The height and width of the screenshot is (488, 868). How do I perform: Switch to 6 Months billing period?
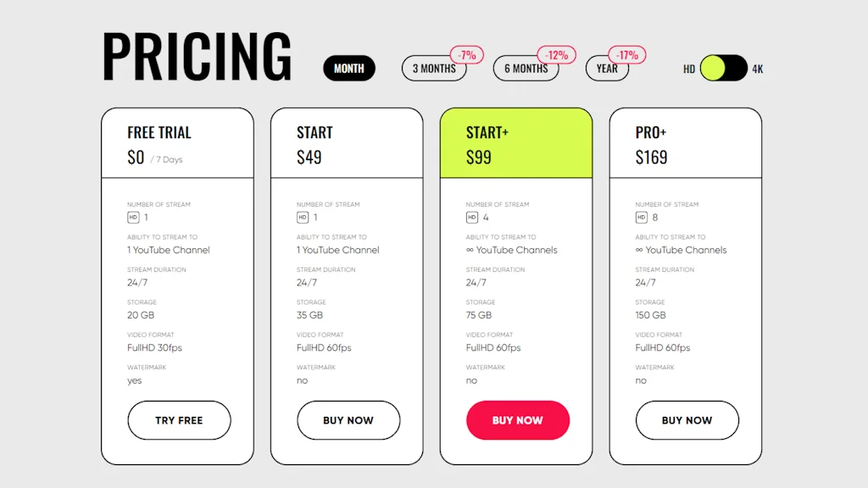(525, 69)
